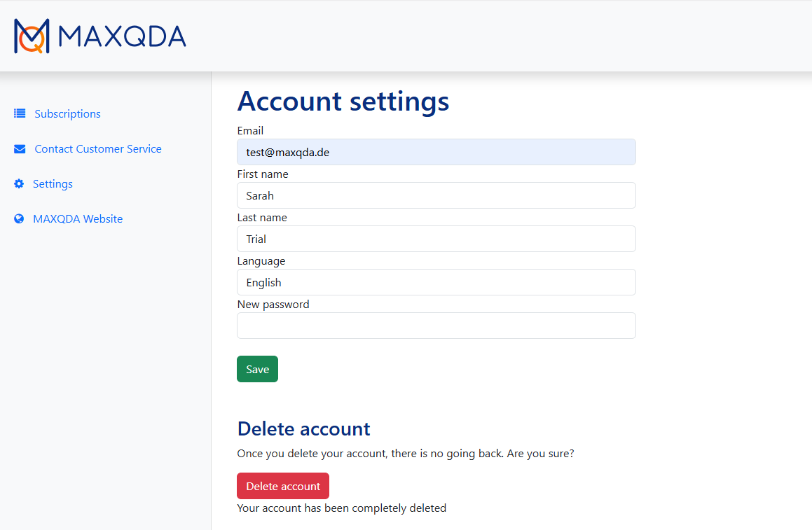Click the red Delete account button
Screen dimensions: 812x530
coord(283,486)
